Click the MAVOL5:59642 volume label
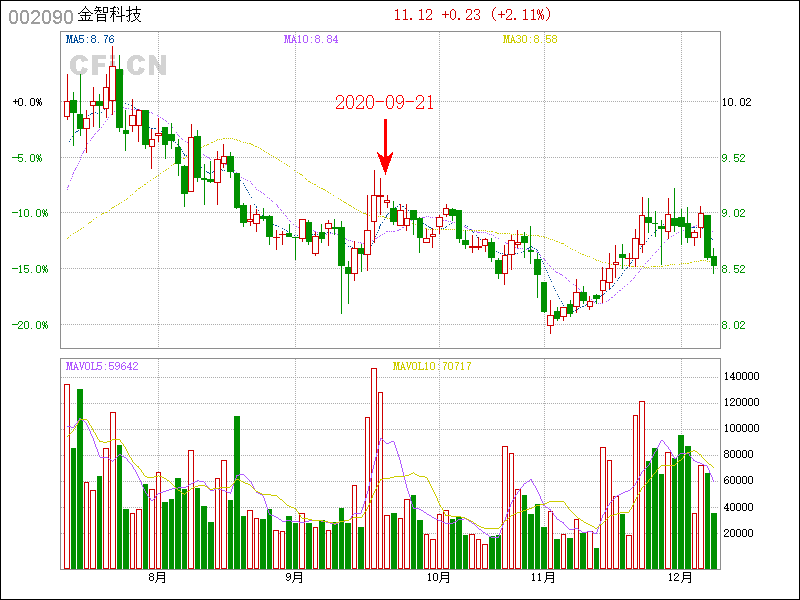Screen dimensions: 800x600 point(102,367)
